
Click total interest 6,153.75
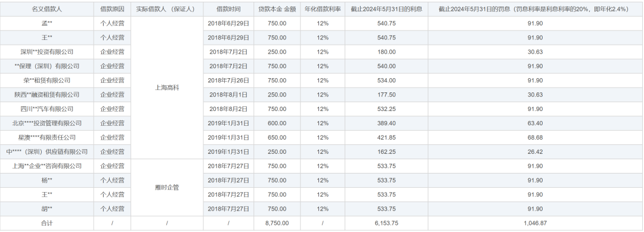386,223
